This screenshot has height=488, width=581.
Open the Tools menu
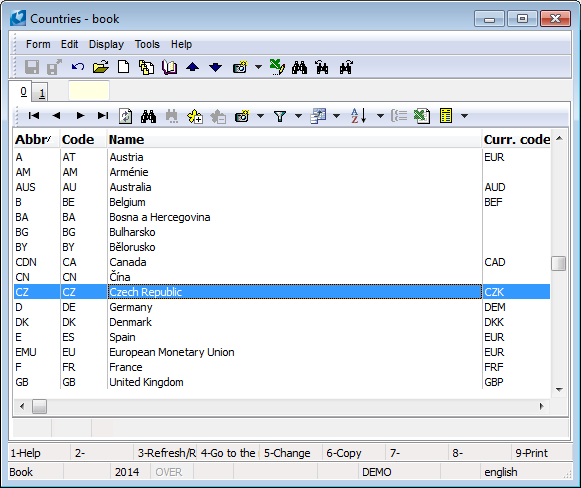click(x=147, y=44)
